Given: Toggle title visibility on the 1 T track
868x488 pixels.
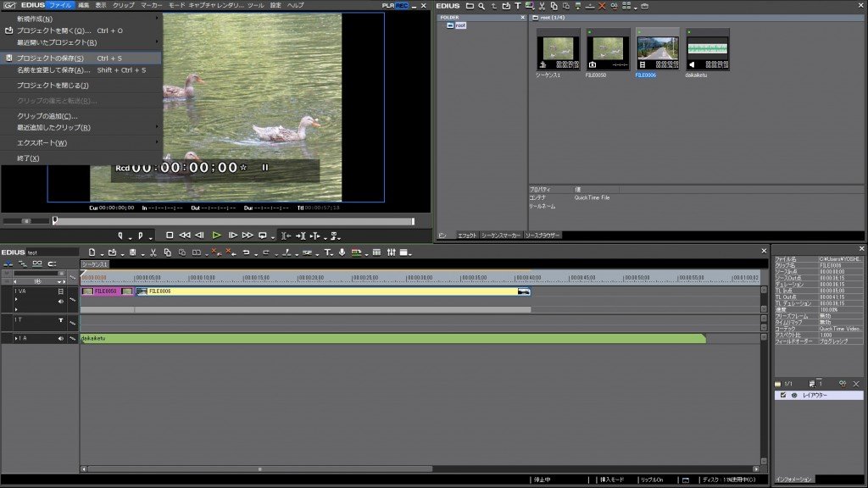Looking at the screenshot, I should pyautogui.click(x=61, y=320).
